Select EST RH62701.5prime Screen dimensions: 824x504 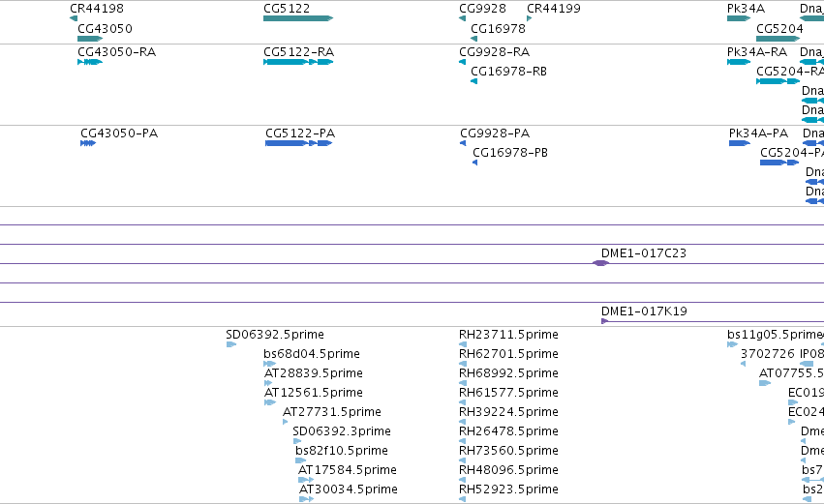(x=463, y=364)
